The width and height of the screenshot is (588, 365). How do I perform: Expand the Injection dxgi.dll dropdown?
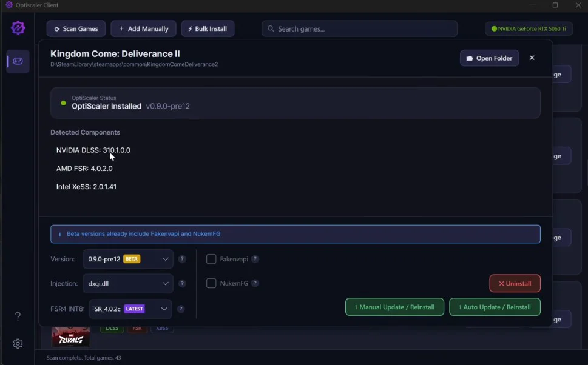tap(128, 283)
